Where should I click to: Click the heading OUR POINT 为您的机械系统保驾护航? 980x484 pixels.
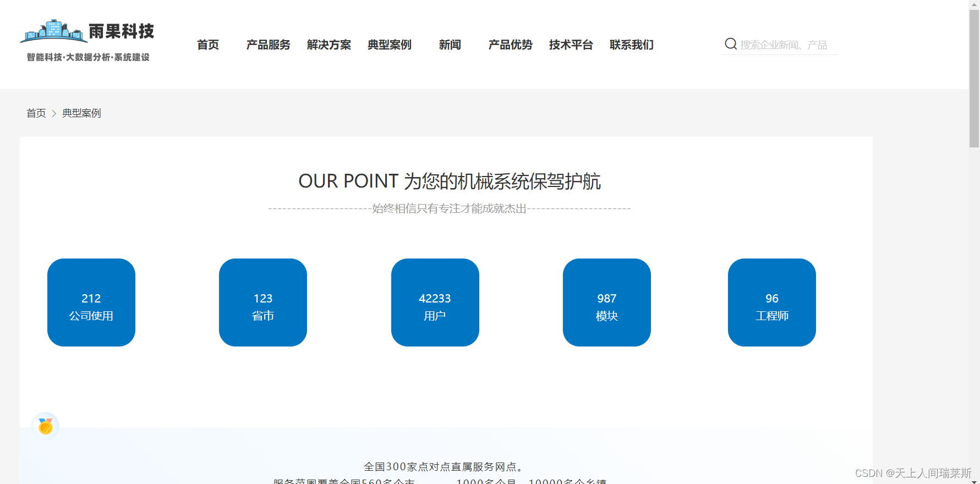click(450, 181)
